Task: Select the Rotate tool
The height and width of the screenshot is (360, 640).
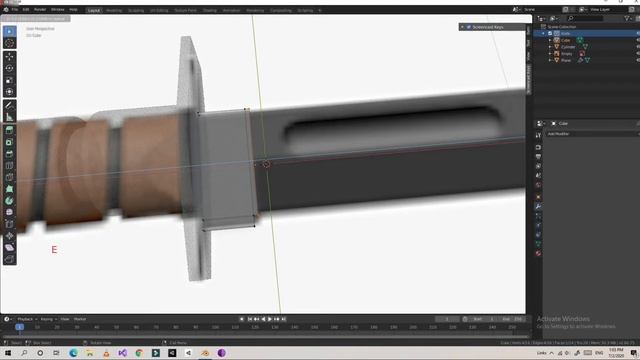Action: (x=9, y=69)
